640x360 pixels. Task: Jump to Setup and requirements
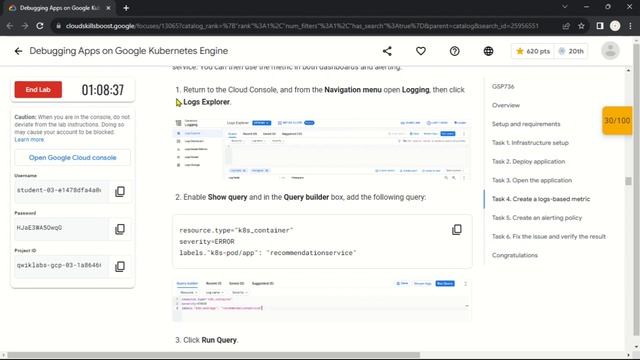coord(526,124)
